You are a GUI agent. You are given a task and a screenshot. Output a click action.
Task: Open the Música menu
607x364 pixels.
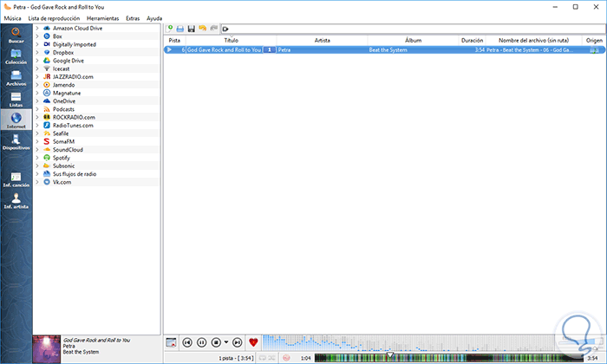[x=12, y=18]
